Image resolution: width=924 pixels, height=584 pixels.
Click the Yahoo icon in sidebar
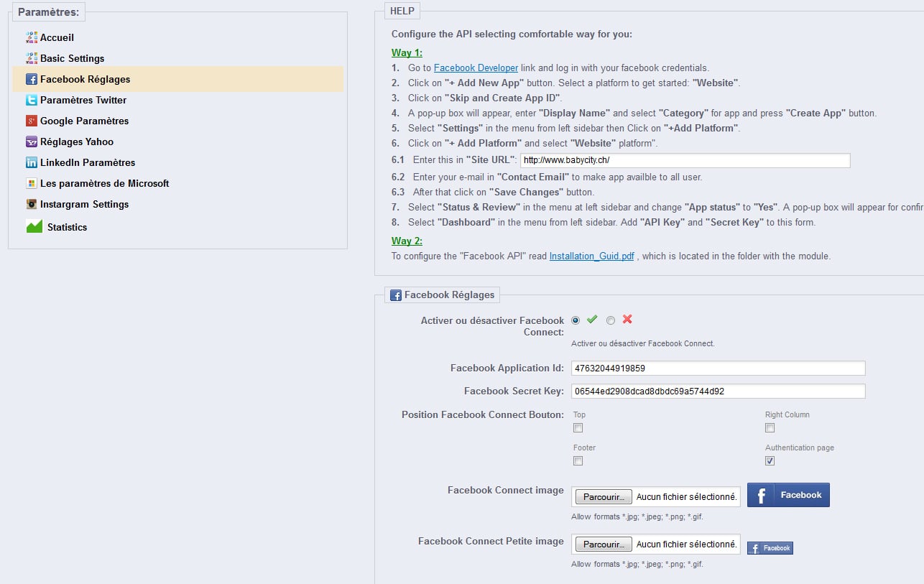32,142
